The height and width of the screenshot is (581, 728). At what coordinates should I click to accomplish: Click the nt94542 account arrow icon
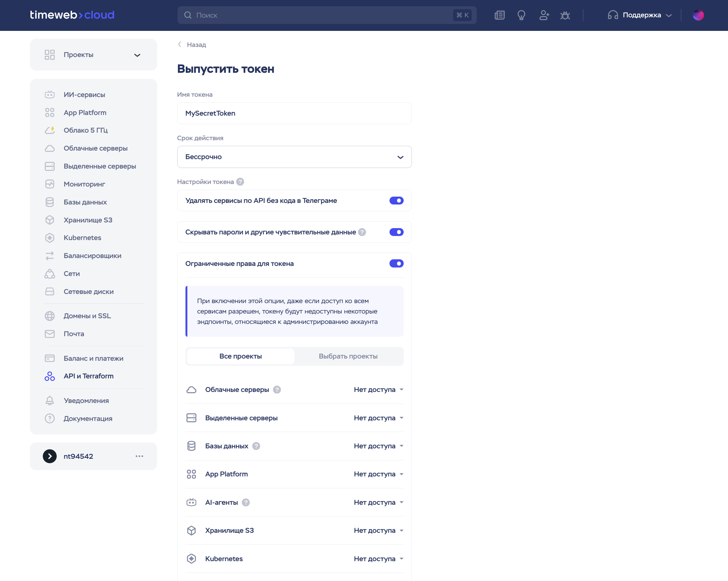50,456
